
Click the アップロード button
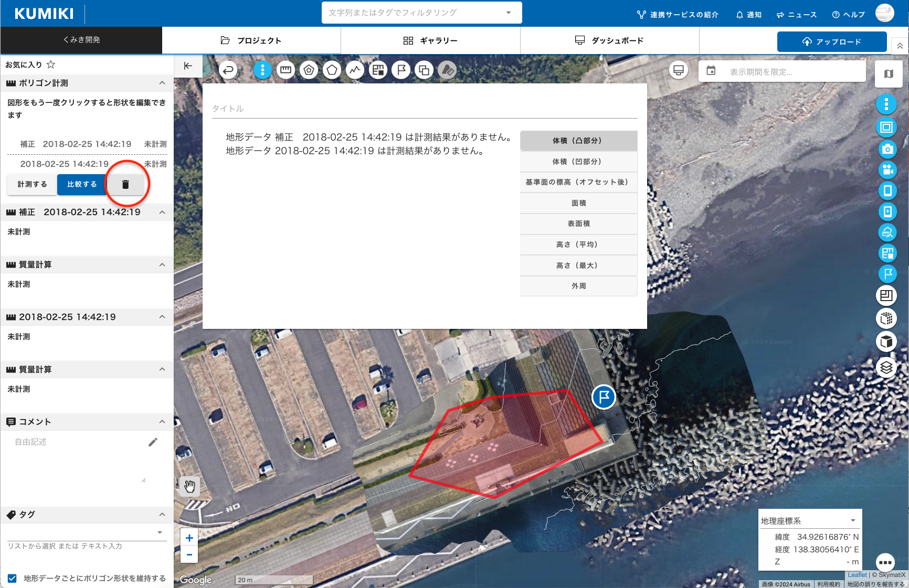tap(831, 42)
